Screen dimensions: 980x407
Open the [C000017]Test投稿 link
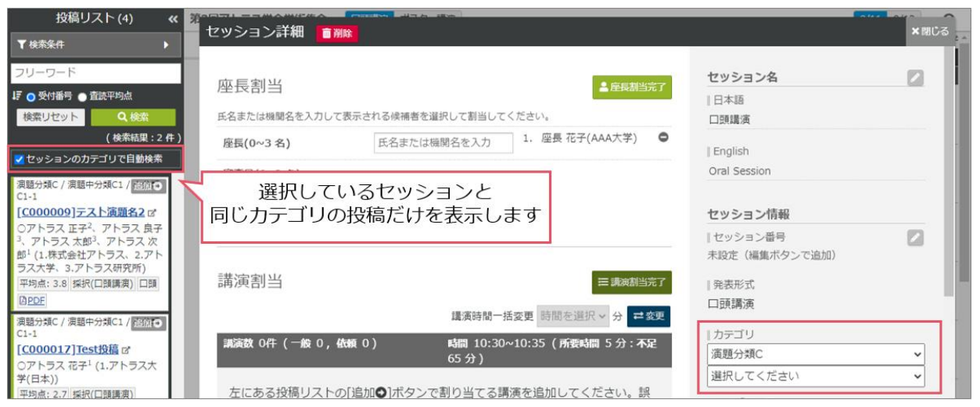67,348
